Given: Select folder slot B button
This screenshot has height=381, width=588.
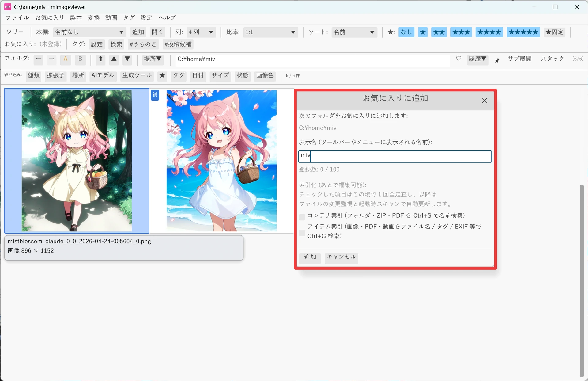Looking at the screenshot, I should [x=80, y=59].
